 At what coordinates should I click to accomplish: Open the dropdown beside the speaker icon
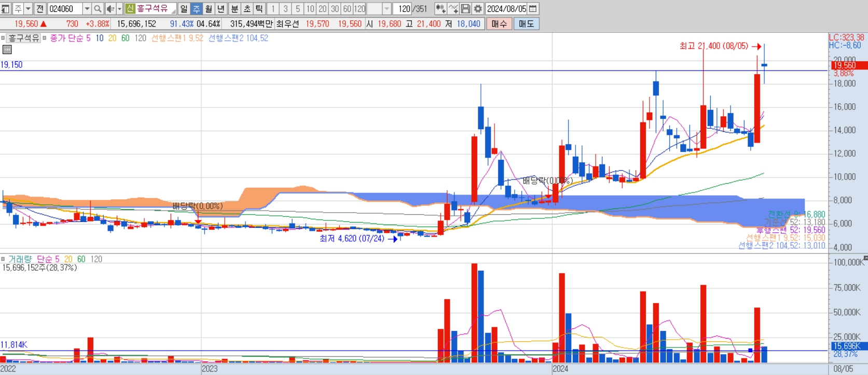pyautogui.click(x=119, y=9)
